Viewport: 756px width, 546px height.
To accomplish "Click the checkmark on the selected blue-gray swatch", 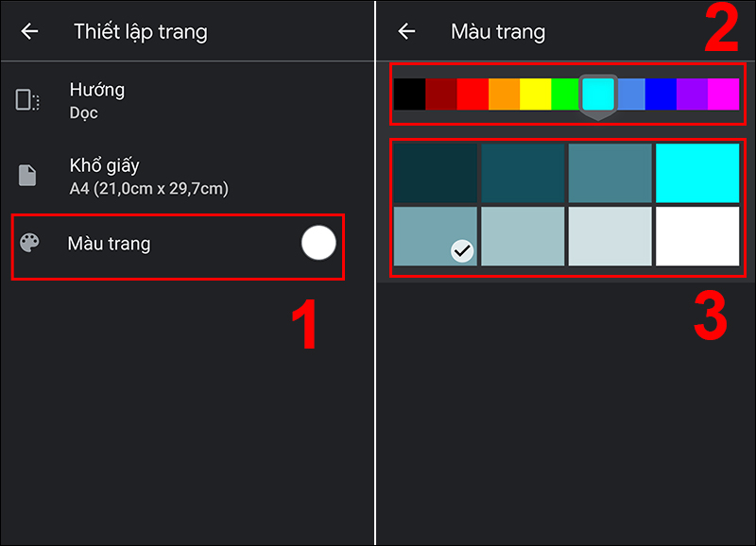I will coord(462,250).
